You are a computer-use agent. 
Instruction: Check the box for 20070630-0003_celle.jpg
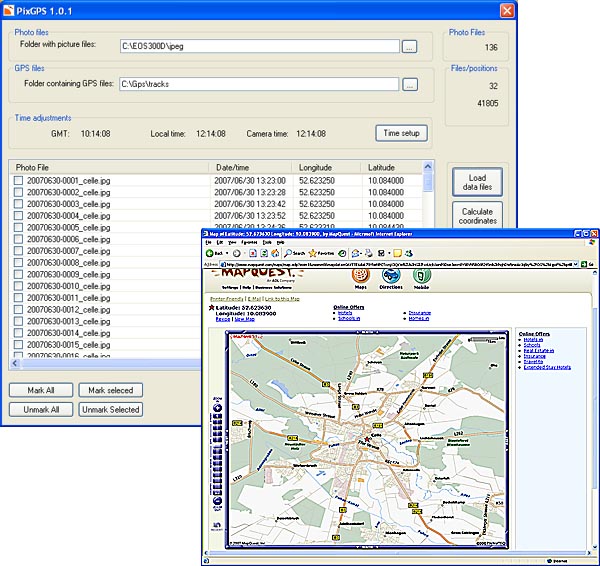pos(18,204)
